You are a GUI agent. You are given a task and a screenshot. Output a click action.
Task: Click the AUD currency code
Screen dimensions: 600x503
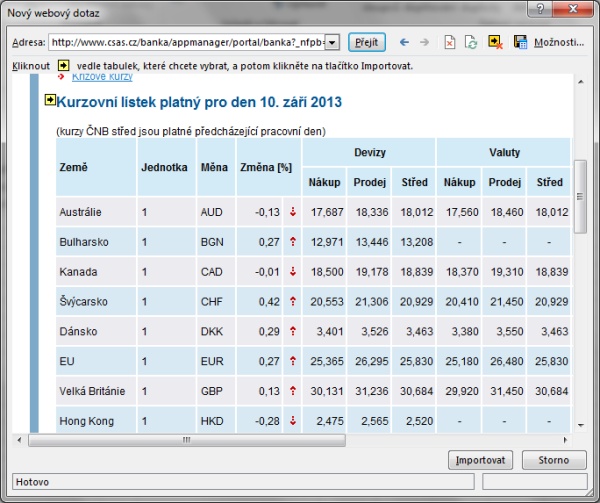coord(212,212)
